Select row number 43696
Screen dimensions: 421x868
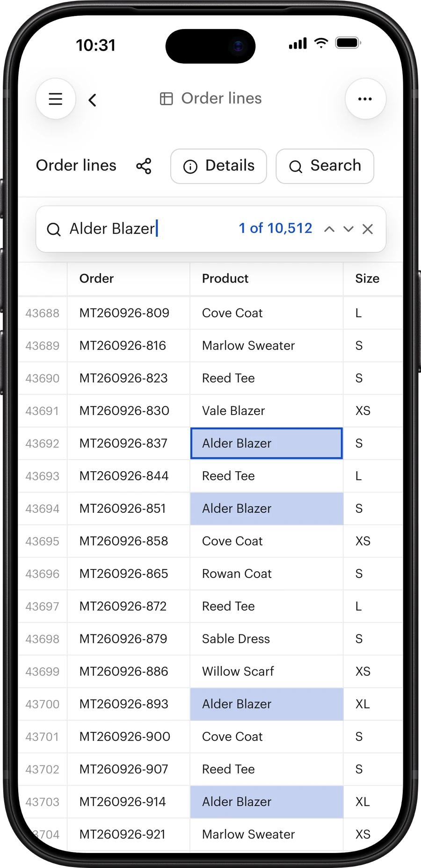[43, 574]
